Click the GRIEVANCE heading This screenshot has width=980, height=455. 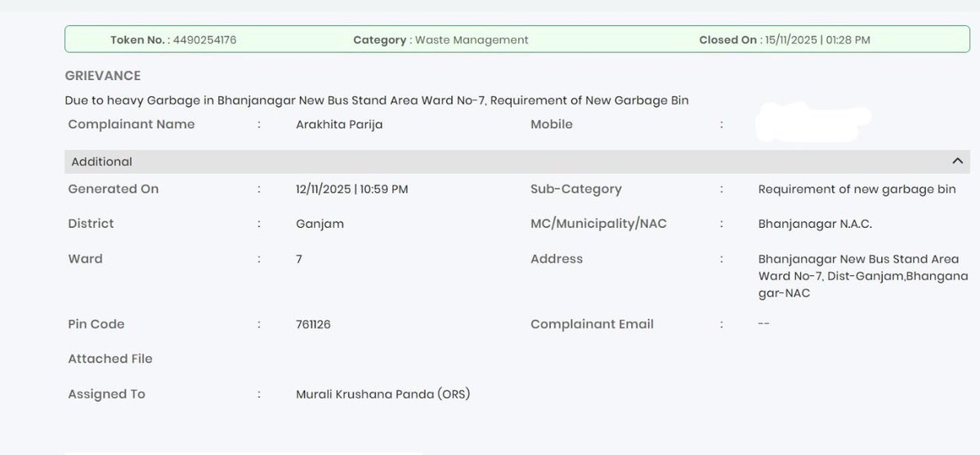(x=103, y=76)
